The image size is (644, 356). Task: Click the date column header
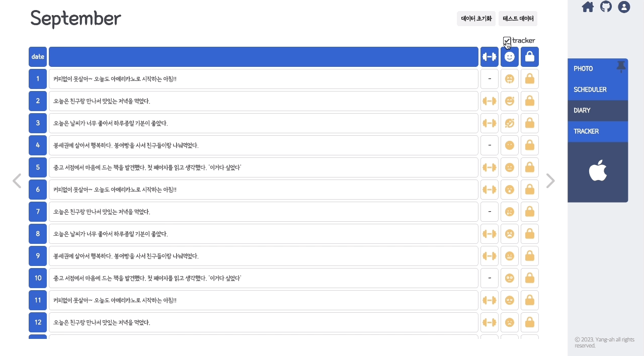(x=38, y=57)
